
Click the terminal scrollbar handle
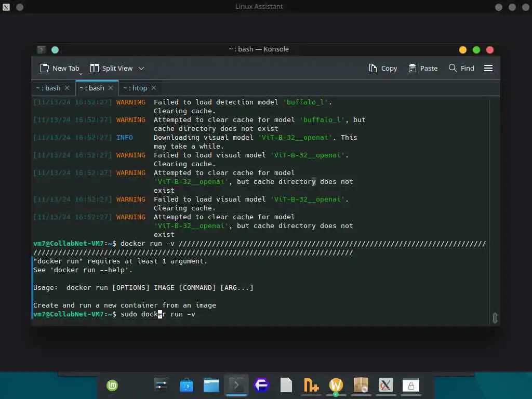[495, 318]
